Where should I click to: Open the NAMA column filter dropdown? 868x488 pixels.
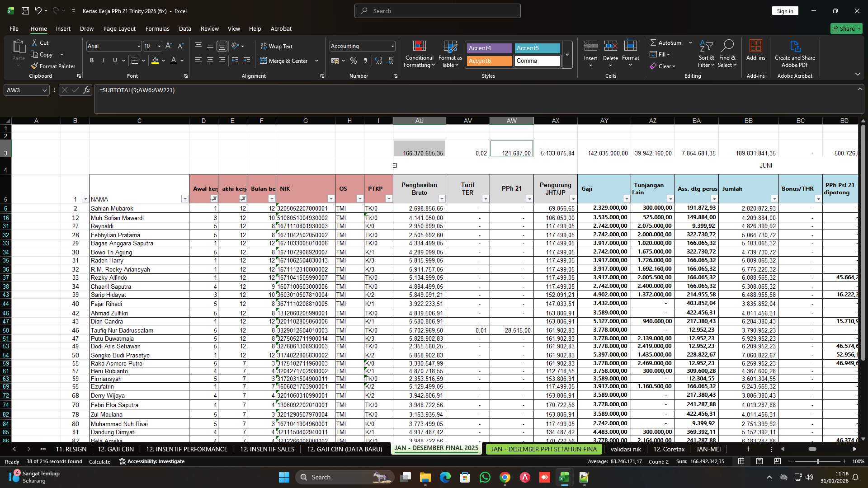(185, 199)
